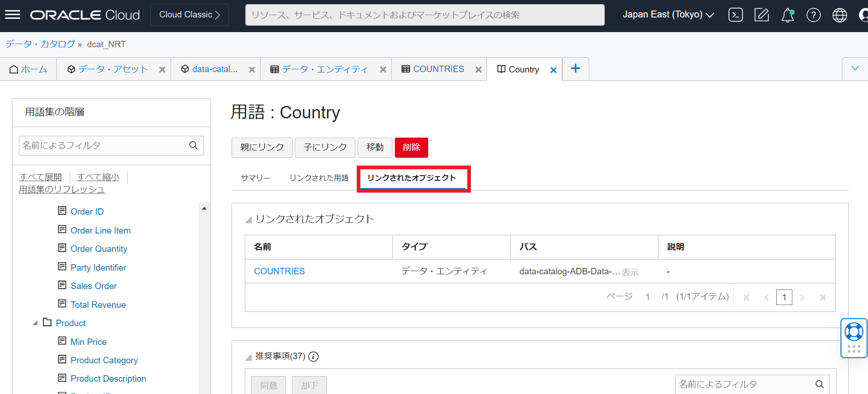Open the COUNTRIES linked object link
The width and height of the screenshot is (868, 394).
click(279, 271)
